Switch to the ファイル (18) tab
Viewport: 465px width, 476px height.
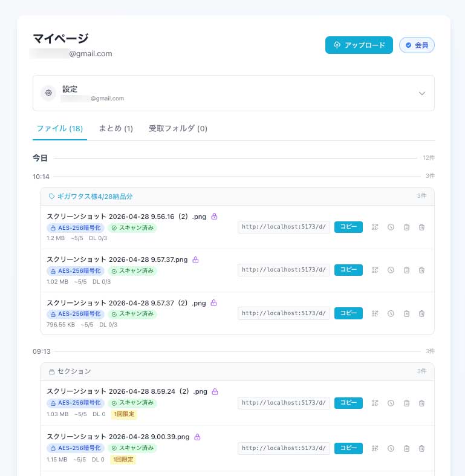[x=59, y=128]
